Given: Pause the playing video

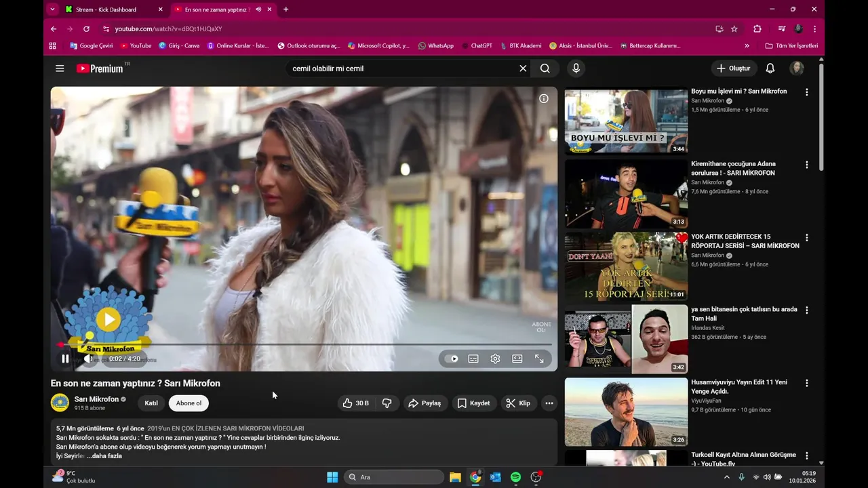Looking at the screenshot, I should [65, 359].
